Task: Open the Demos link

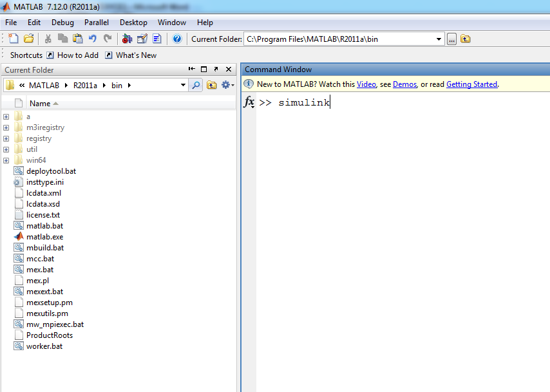Action: (x=405, y=84)
